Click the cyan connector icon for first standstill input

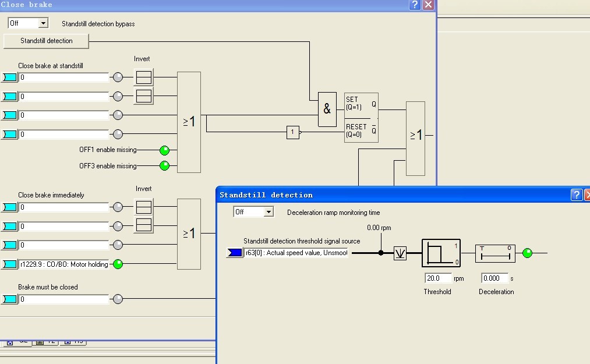[x=9, y=77]
